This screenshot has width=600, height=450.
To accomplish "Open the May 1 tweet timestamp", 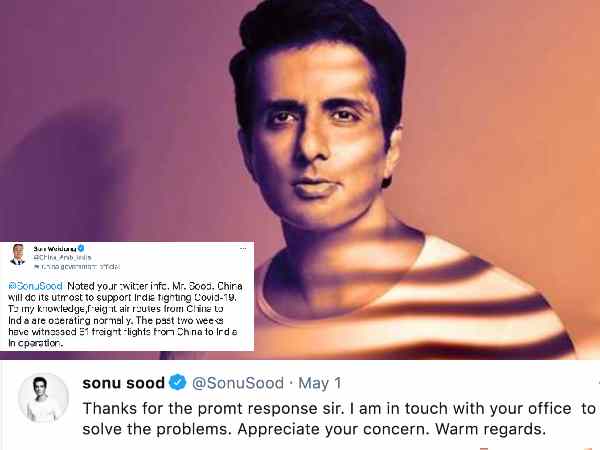I will coord(320,383).
